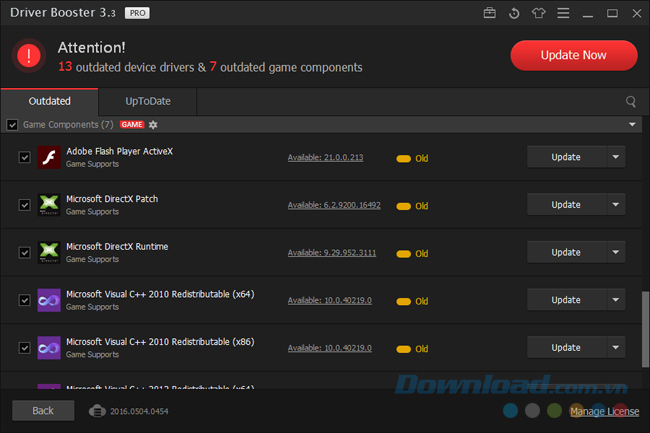Uncheck Adobe Flash Player ActiveX checkbox
This screenshot has width=650, height=433.
coord(24,157)
